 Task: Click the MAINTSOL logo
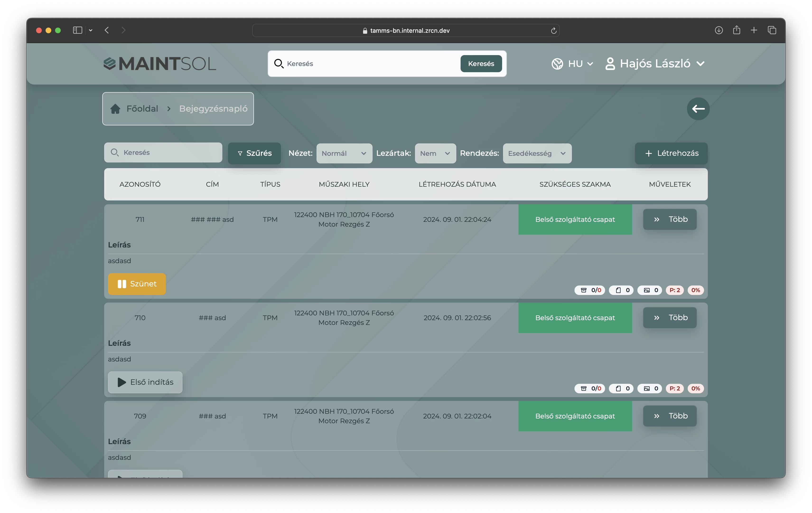[x=159, y=63]
